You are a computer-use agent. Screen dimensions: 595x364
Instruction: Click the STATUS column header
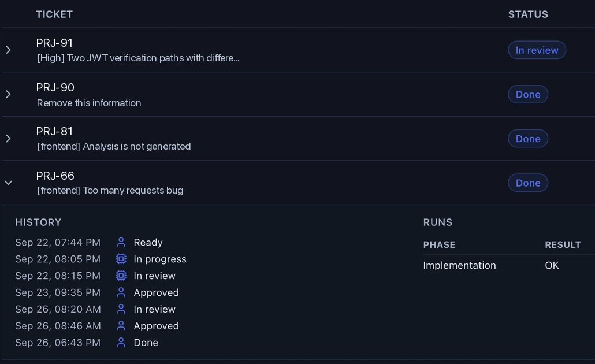point(528,14)
